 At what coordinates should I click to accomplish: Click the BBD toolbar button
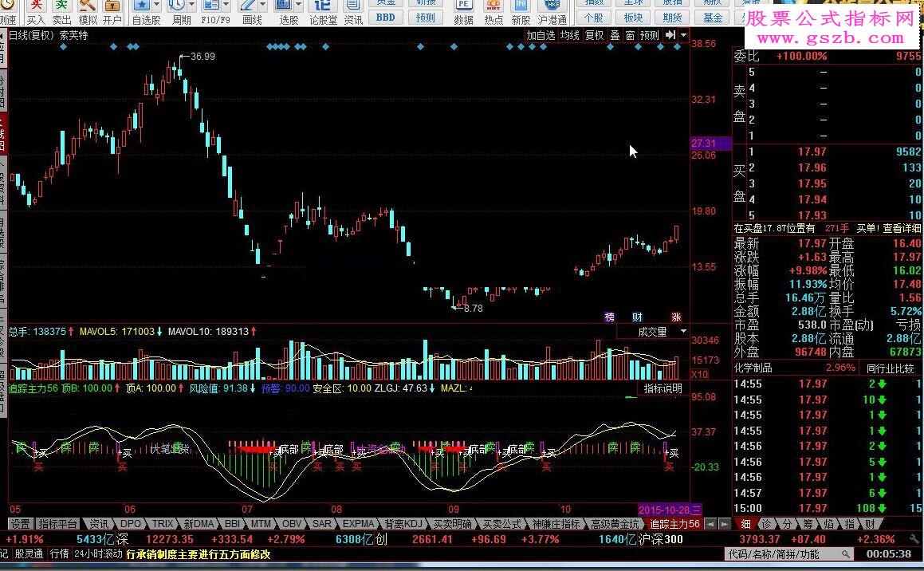pyautogui.click(x=385, y=18)
